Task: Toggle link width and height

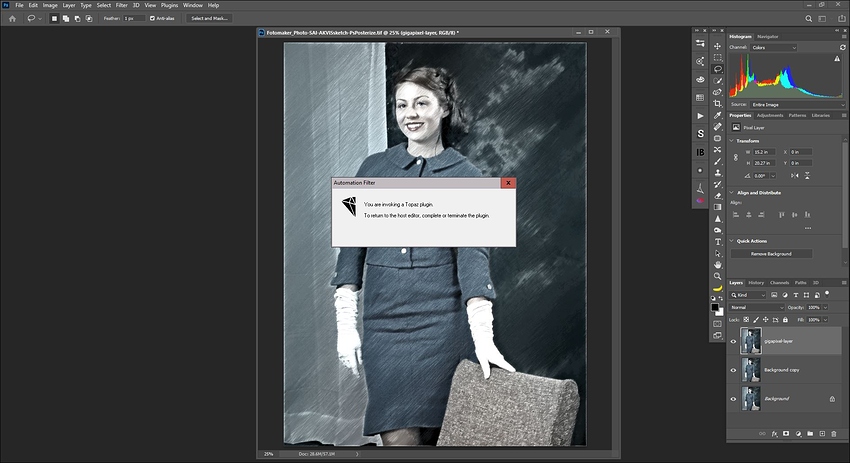Action: pyautogui.click(x=736, y=157)
